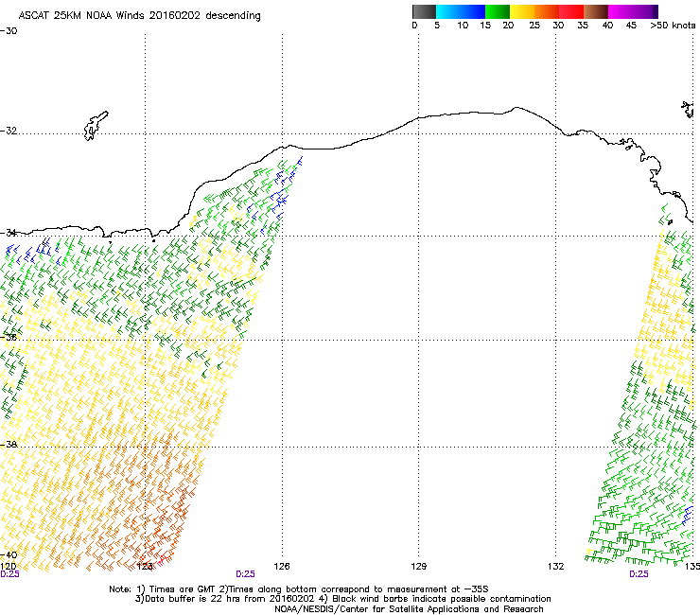This screenshot has height=615, width=700.
Task: Click the '132' longitude label
Action: point(556,567)
